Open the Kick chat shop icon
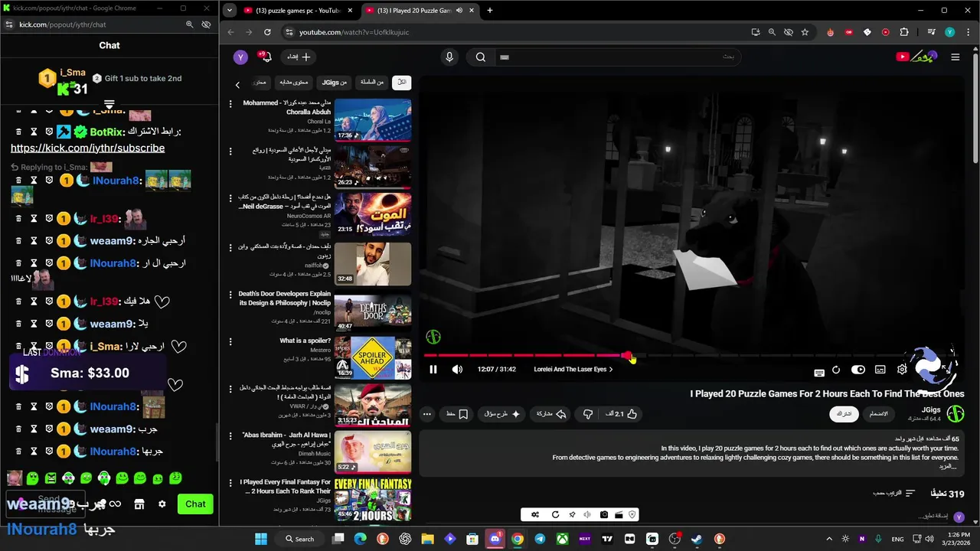Image resolution: width=980 pixels, height=551 pixels. click(139, 504)
